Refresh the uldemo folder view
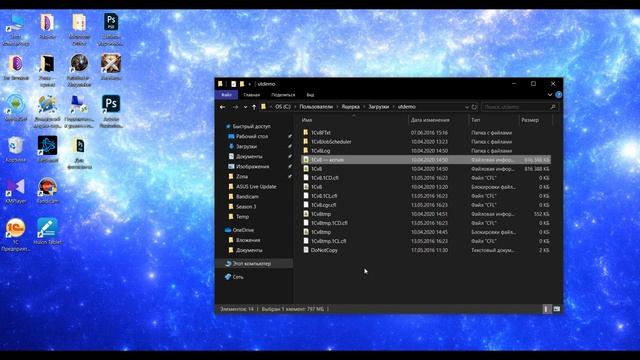640x360 pixels. (x=474, y=107)
